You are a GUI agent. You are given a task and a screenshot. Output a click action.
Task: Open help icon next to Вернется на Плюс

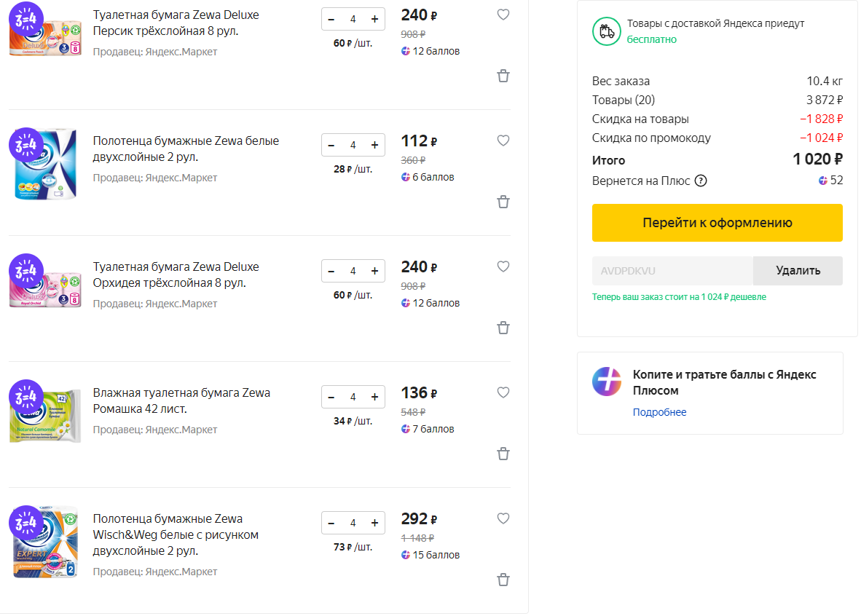pos(700,181)
